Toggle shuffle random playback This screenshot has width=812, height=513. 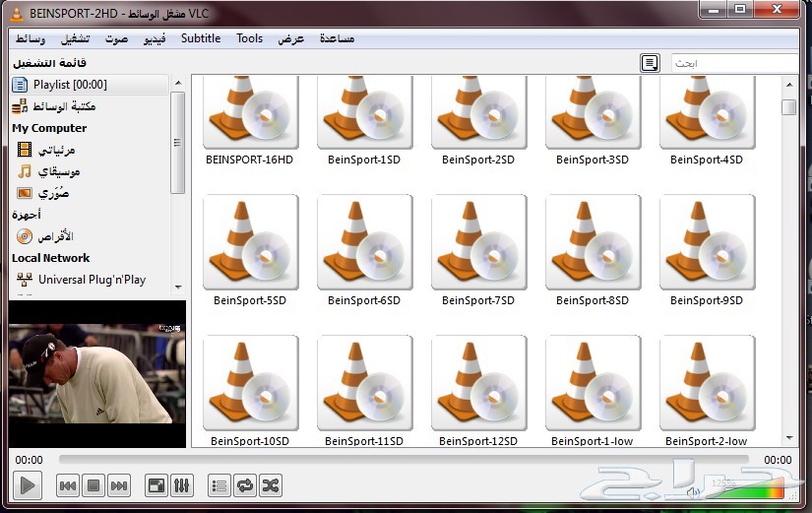271,485
